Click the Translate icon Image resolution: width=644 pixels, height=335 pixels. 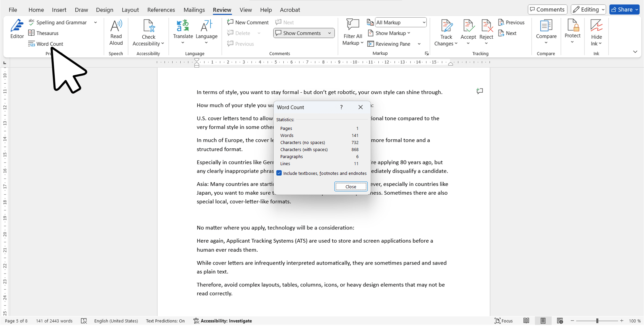[183, 26]
